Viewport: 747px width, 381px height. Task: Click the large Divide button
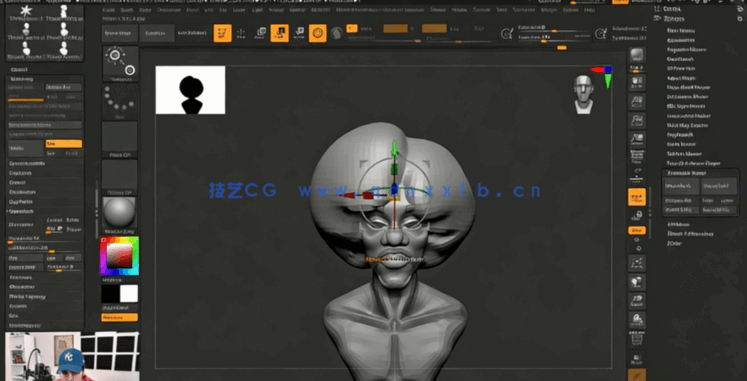point(26,149)
